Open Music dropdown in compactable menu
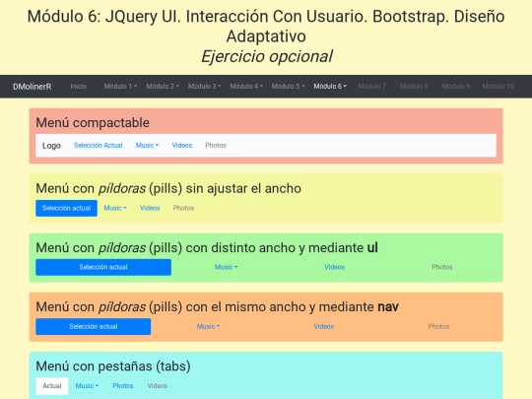The width and height of the screenshot is (532, 399). coord(147,145)
